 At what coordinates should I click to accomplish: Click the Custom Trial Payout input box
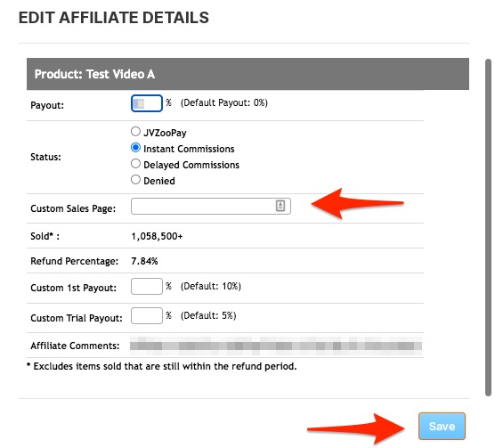tap(147, 315)
